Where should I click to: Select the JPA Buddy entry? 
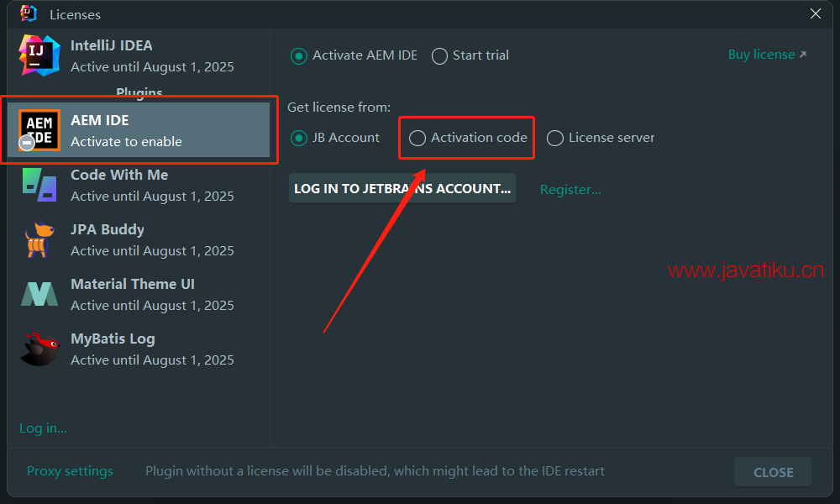click(139, 240)
